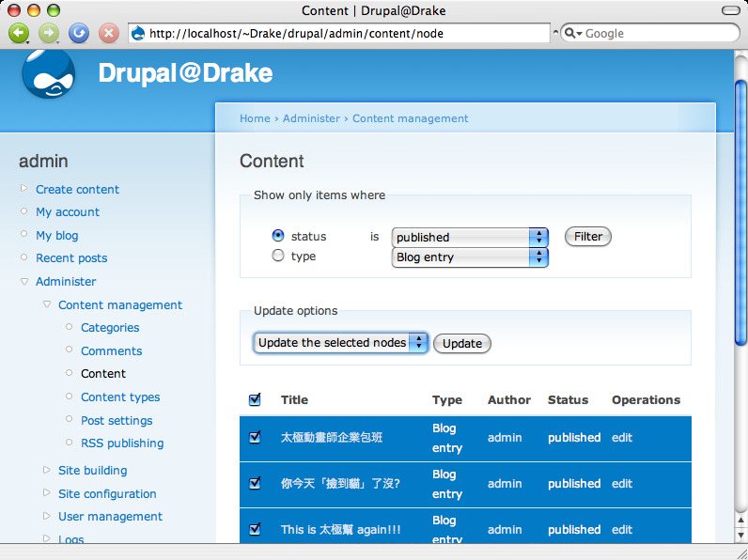Click the Type column header
The height and width of the screenshot is (560, 748).
[447, 400]
